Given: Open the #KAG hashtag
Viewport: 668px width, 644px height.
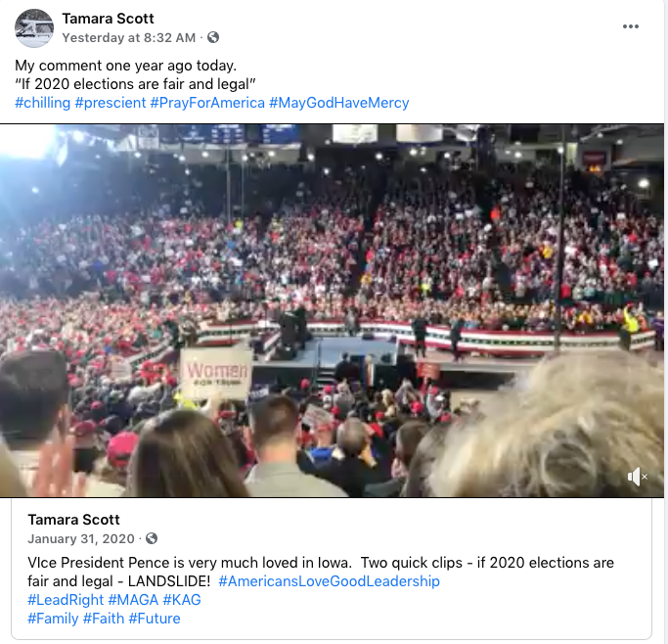Looking at the screenshot, I should (182, 600).
